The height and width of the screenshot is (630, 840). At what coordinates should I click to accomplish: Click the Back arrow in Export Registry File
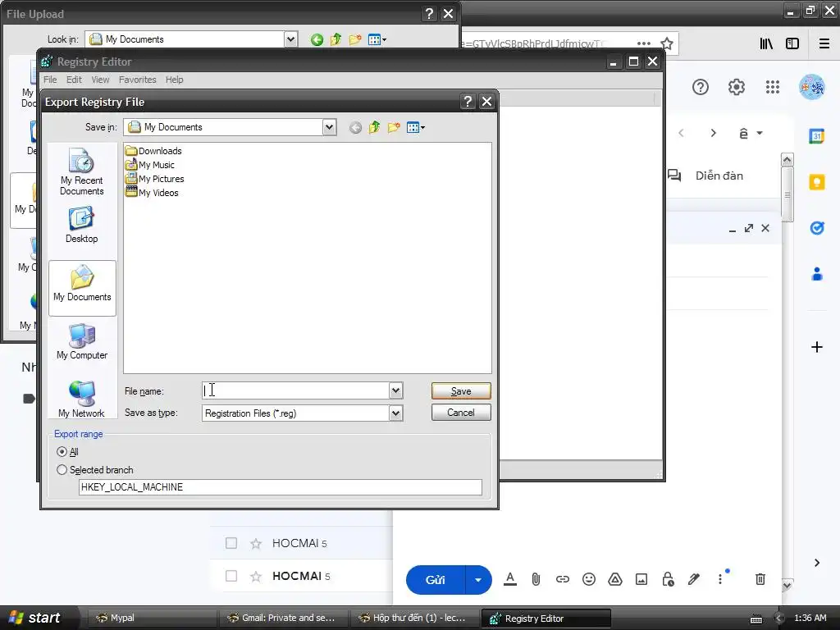point(355,127)
